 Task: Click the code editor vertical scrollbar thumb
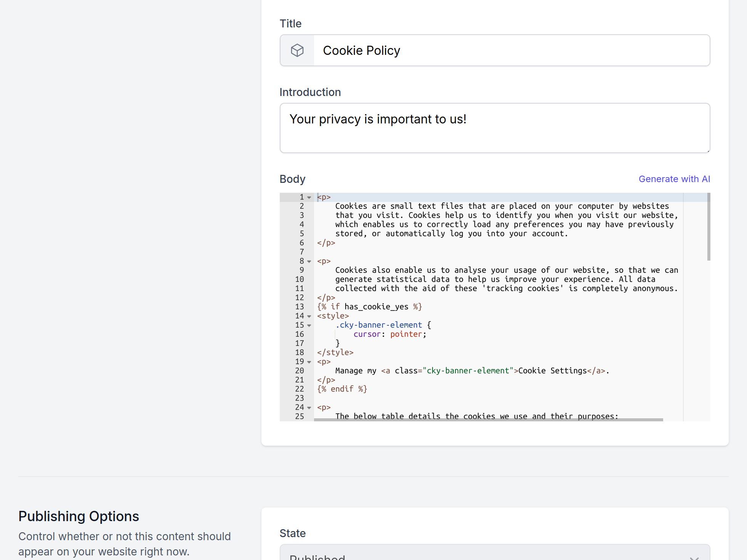coord(709,227)
